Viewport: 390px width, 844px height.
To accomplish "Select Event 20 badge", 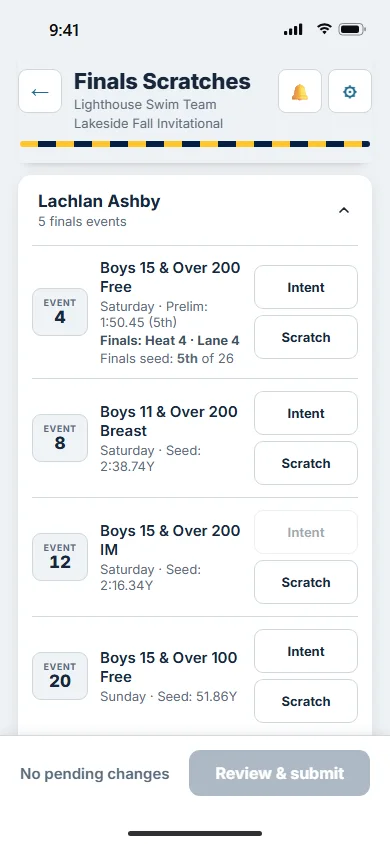I will pos(60,676).
